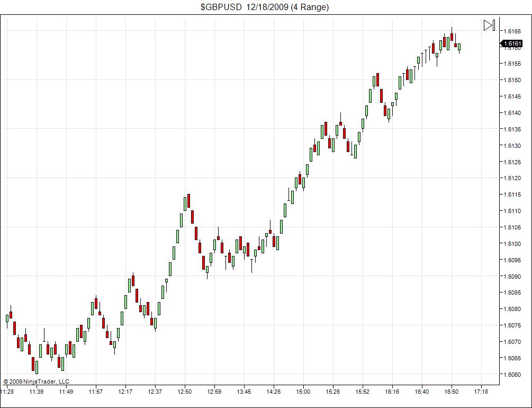Click the 12:17 time axis label
The image size is (532, 408).
125,392
